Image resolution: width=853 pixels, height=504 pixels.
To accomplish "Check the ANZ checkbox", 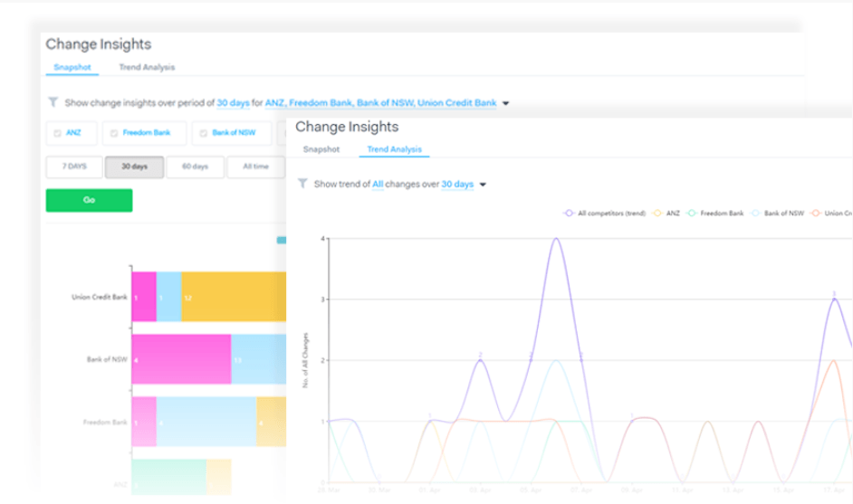I will pos(57,133).
